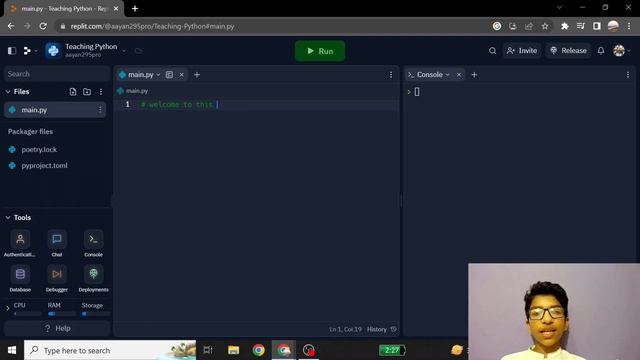The width and height of the screenshot is (640, 360).
Task: Open Console tab dropdown arrow
Action: click(x=448, y=75)
